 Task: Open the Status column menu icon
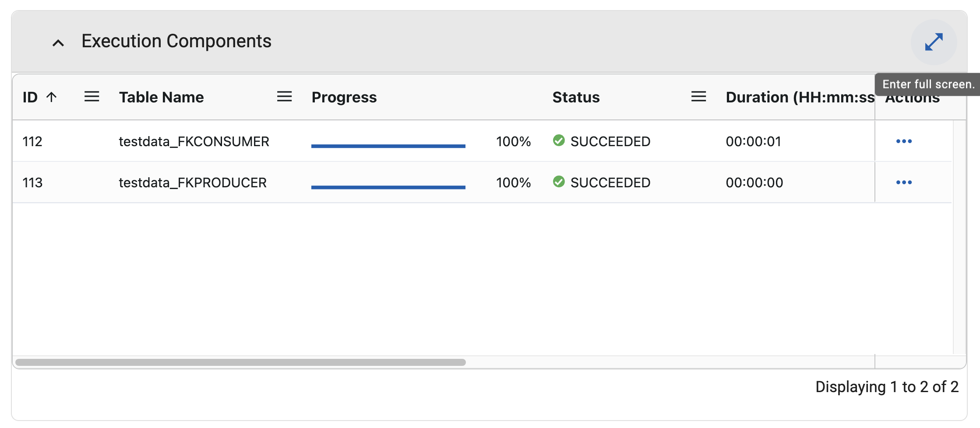[698, 97]
